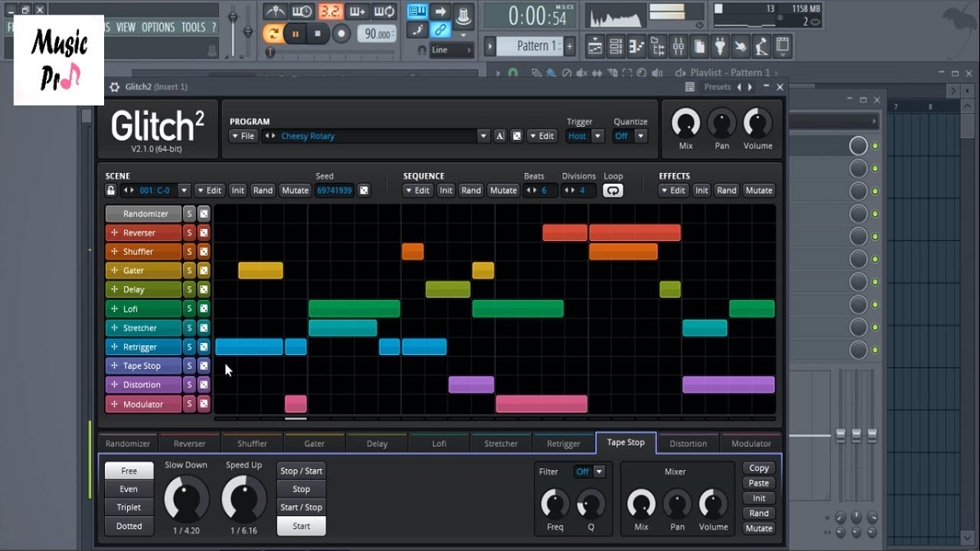The height and width of the screenshot is (551, 980).
Task: Click the dice icon on Modulator row
Action: pyautogui.click(x=204, y=404)
